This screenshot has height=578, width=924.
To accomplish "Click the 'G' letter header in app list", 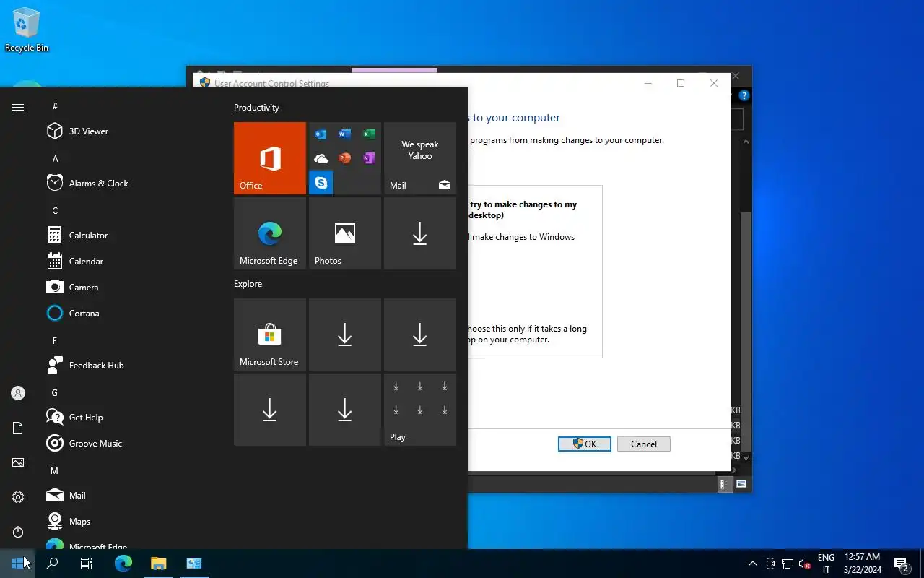I will pos(55,392).
